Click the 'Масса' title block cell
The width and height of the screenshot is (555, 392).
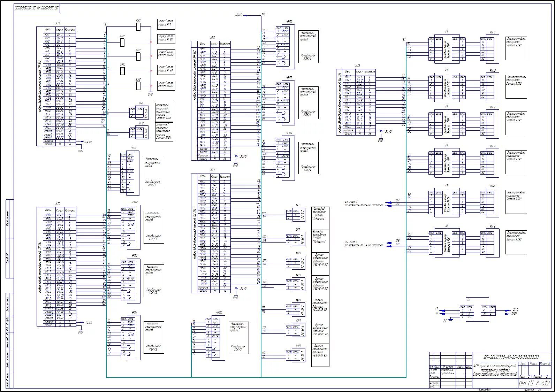(x=533, y=363)
